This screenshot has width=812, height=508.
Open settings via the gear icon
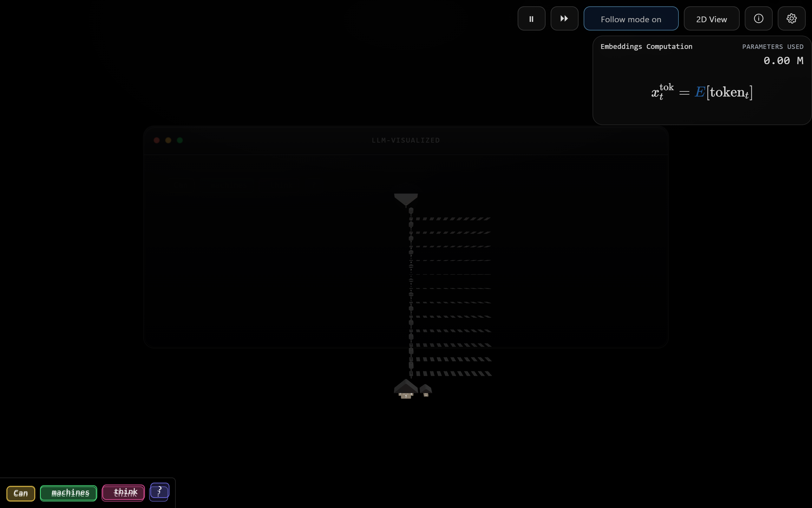[791, 18]
